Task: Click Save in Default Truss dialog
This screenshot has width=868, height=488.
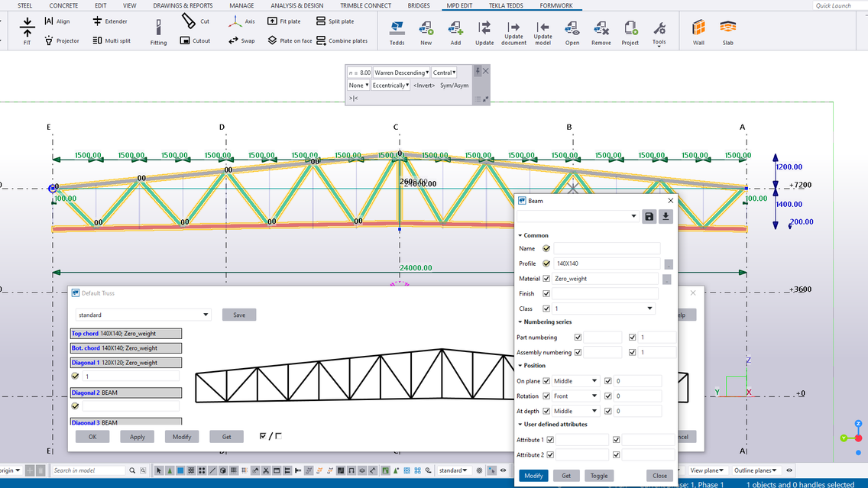Action: coord(239,315)
